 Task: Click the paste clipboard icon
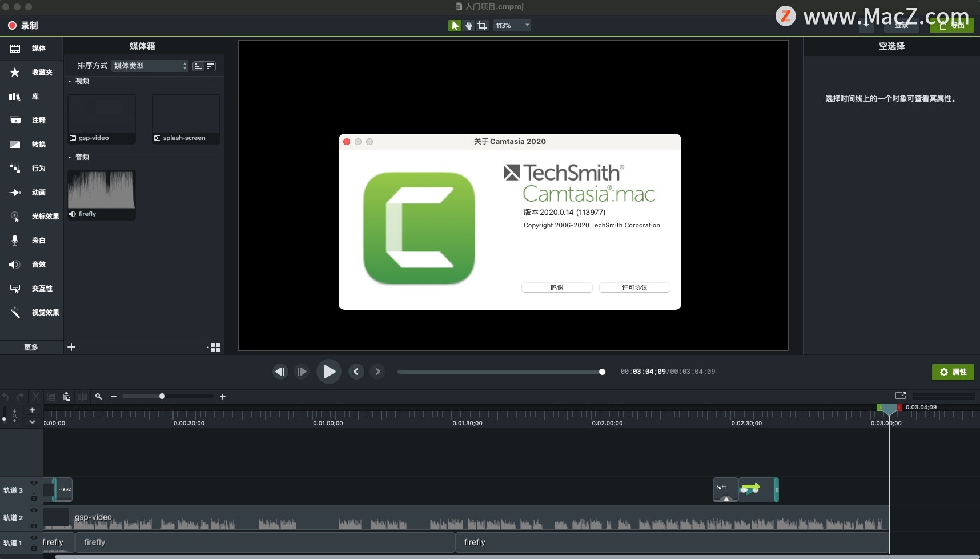point(67,397)
